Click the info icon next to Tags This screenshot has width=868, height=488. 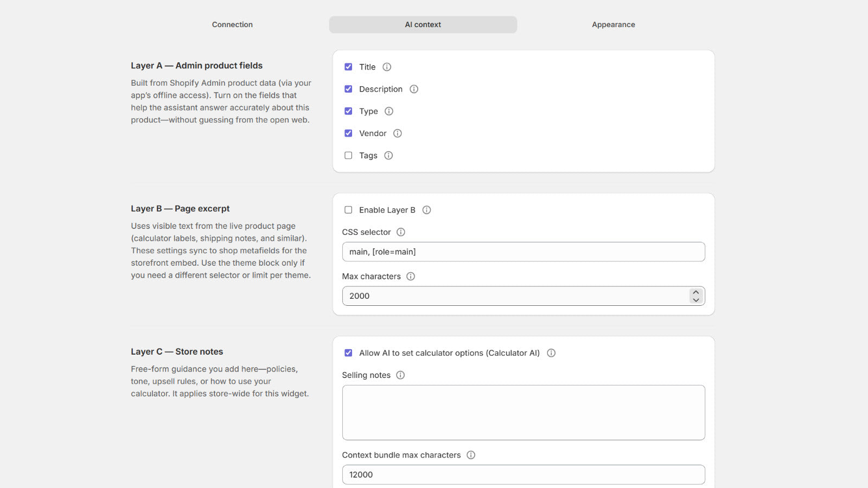(388, 156)
